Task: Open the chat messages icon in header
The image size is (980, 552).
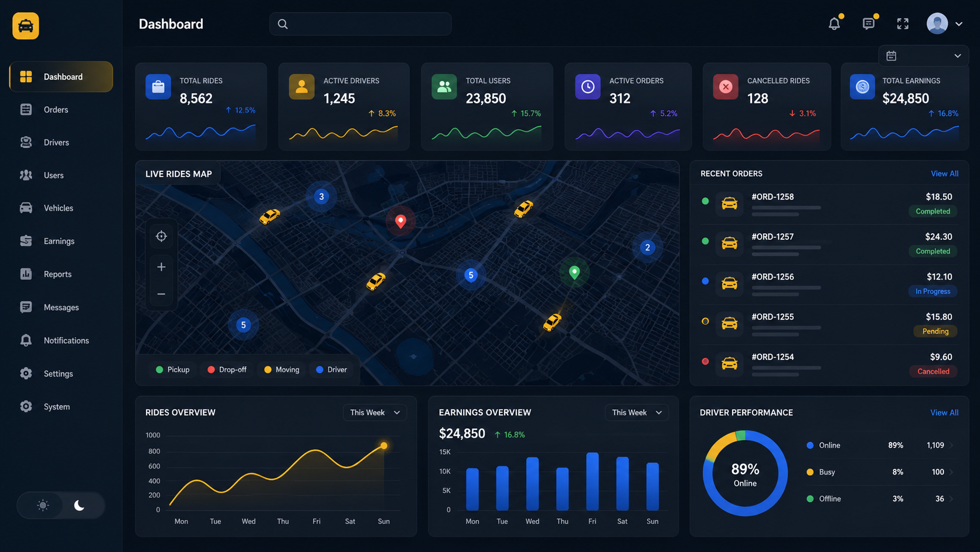Action: [869, 23]
